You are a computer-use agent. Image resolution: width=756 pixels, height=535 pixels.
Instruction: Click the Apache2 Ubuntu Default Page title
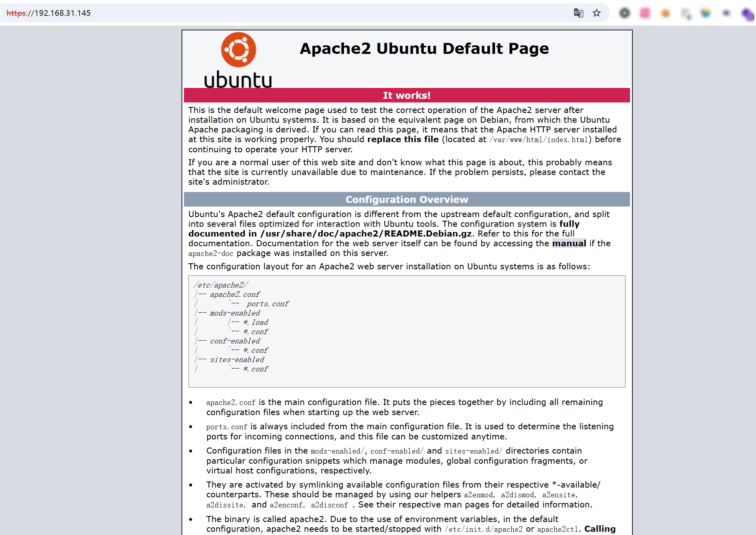pos(424,49)
